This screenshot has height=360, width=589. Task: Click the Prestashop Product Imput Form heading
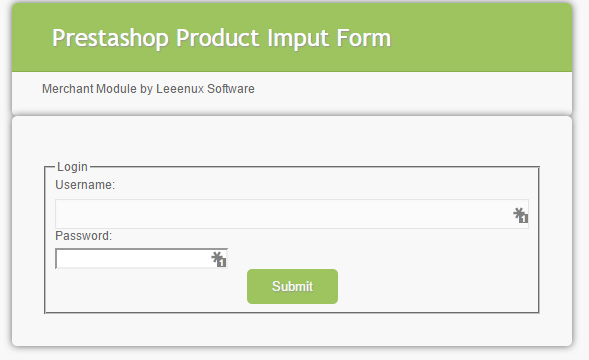pos(221,38)
